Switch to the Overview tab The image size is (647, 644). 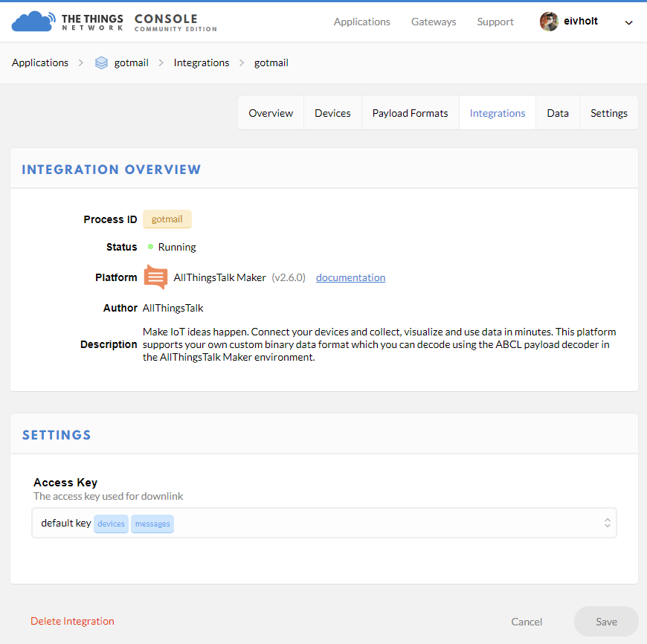271,113
